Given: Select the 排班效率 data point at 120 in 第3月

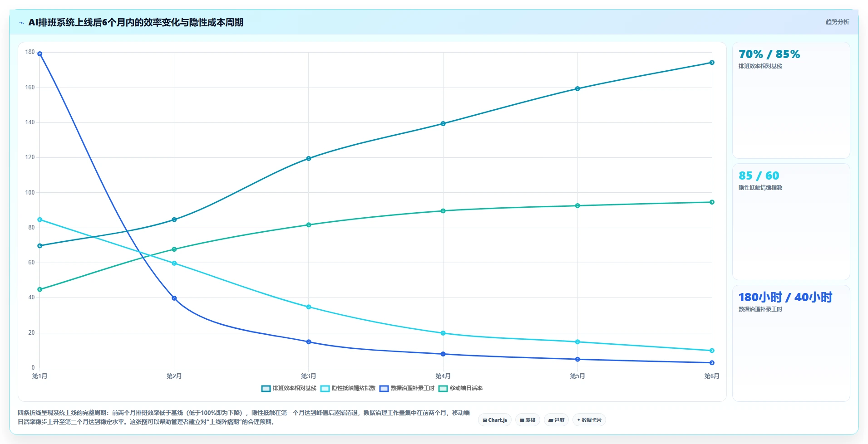Looking at the screenshot, I should 309,159.
